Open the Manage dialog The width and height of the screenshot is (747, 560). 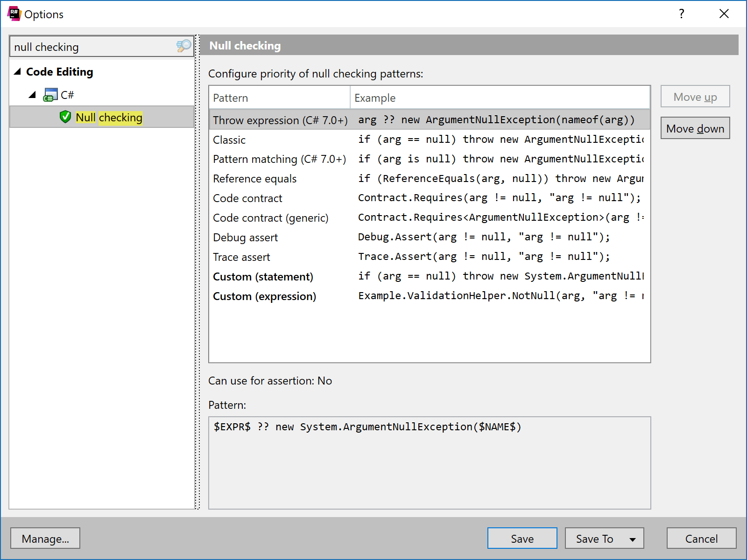coord(45,538)
